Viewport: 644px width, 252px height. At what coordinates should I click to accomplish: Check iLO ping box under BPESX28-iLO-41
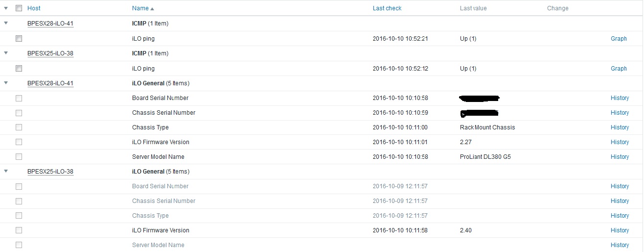click(x=19, y=39)
